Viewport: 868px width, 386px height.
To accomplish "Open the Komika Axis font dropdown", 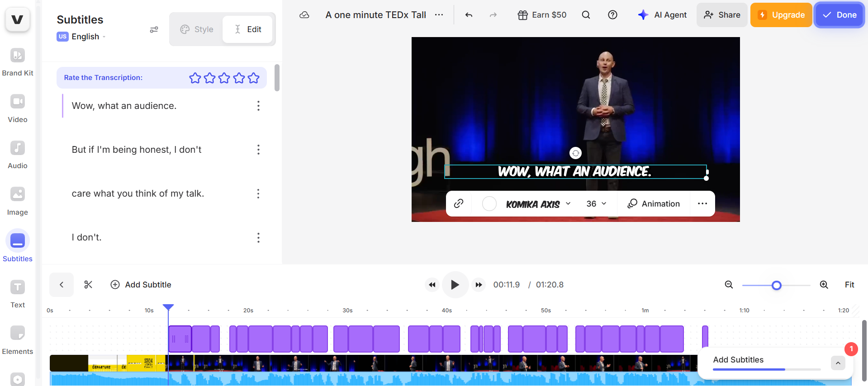I will click(x=538, y=204).
